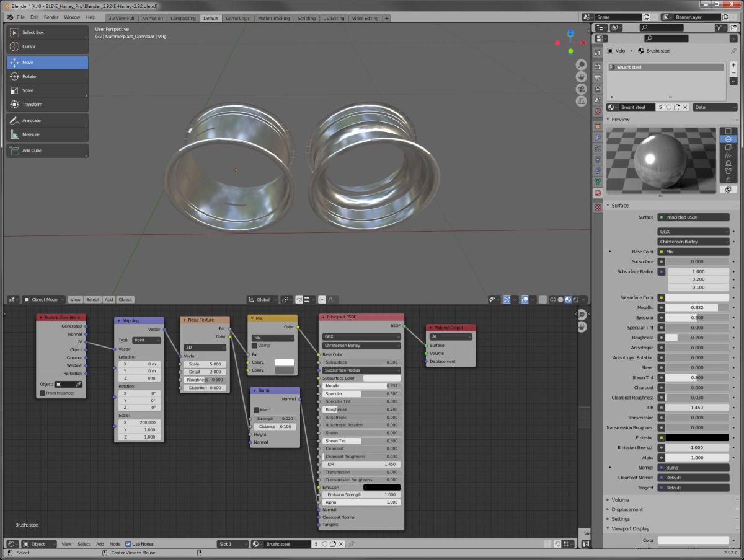Pin the properties editor context

(x=733, y=51)
